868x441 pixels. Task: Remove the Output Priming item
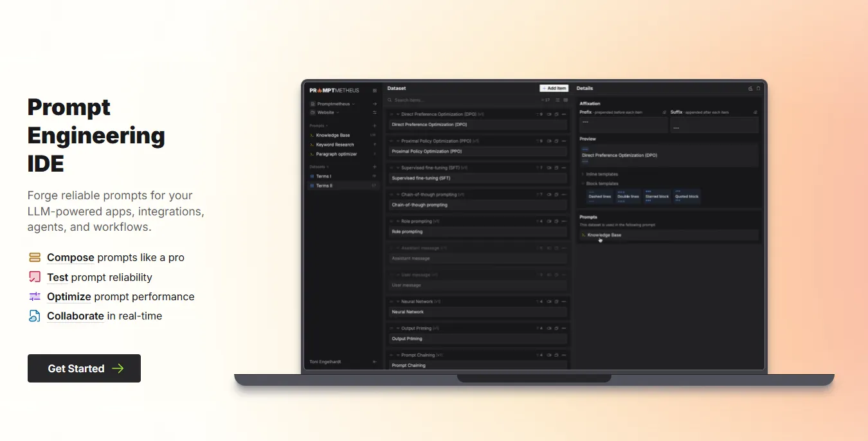564,328
